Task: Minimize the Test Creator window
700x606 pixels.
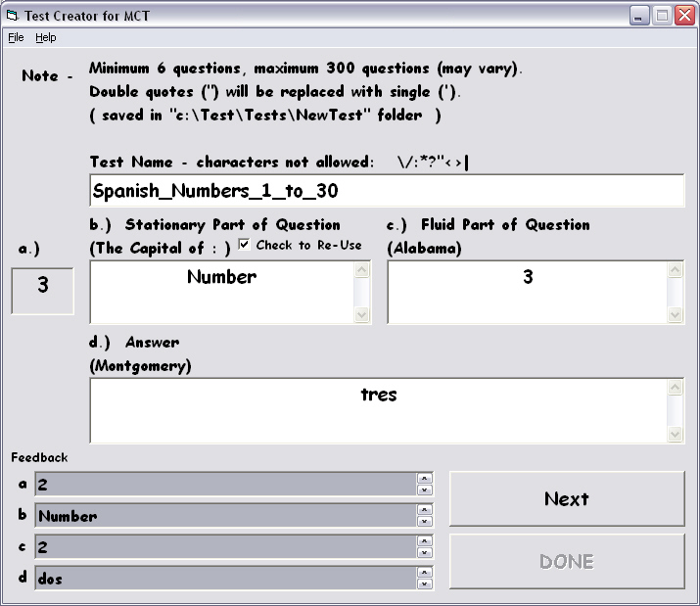Action: pyautogui.click(x=639, y=16)
